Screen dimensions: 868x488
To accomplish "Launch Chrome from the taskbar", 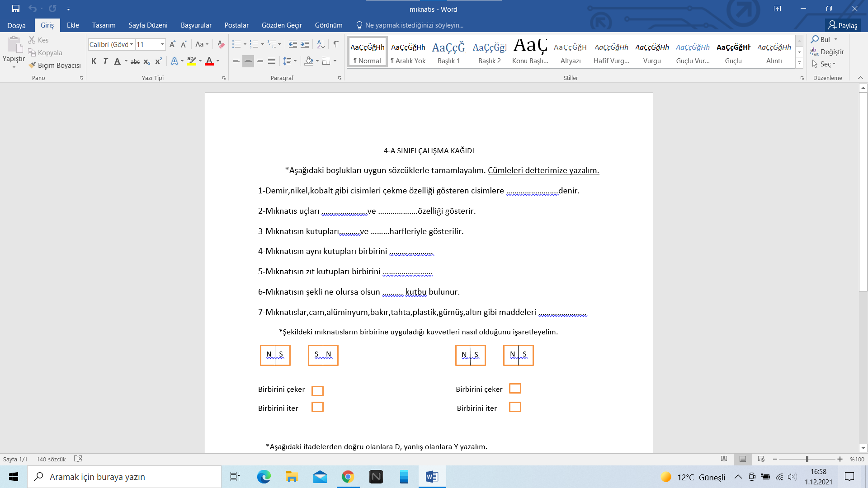I will (x=348, y=477).
